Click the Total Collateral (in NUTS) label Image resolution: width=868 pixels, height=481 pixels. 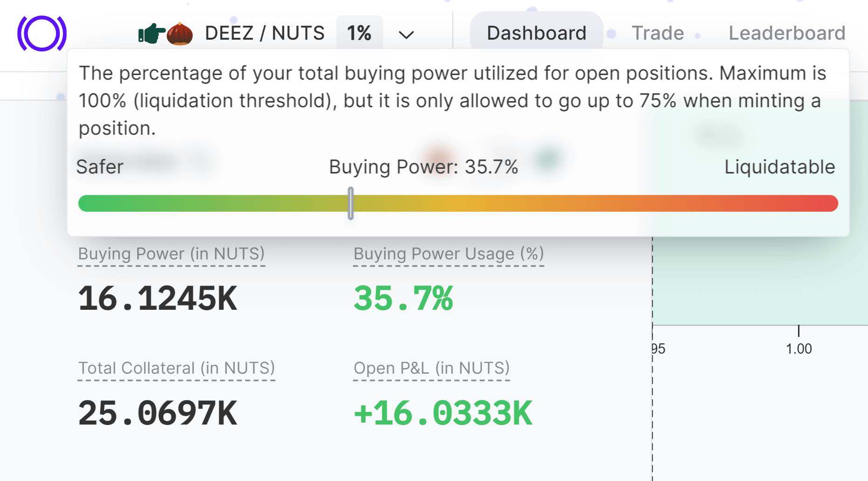(176, 368)
